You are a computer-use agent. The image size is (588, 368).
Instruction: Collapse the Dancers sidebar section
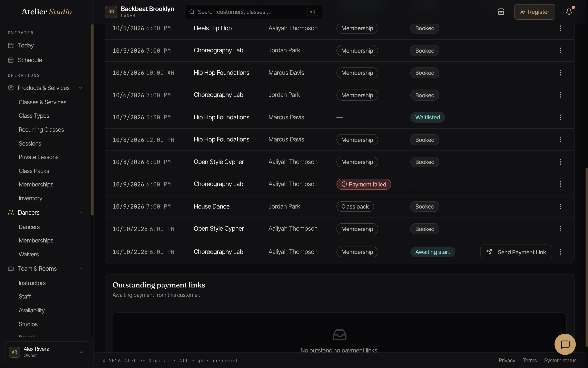tap(81, 212)
